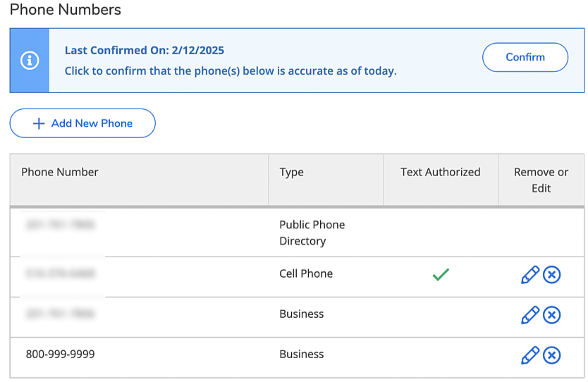The width and height of the screenshot is (588, 382).
Task: Edit the Cell Phone entry with the pencil icon
Action: point(529,275)
